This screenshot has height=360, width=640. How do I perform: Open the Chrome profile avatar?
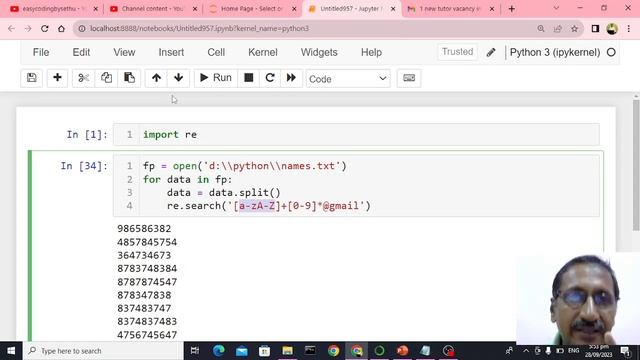(x=612, y=29)
